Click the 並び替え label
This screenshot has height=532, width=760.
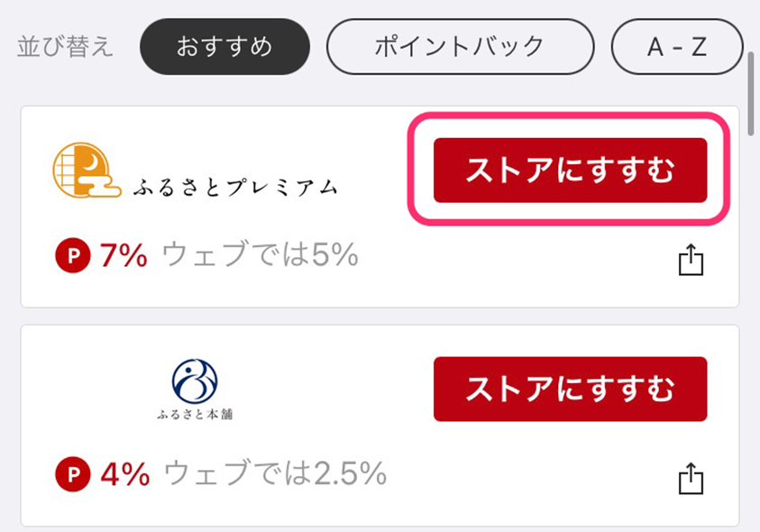click(x=65, y=47)
